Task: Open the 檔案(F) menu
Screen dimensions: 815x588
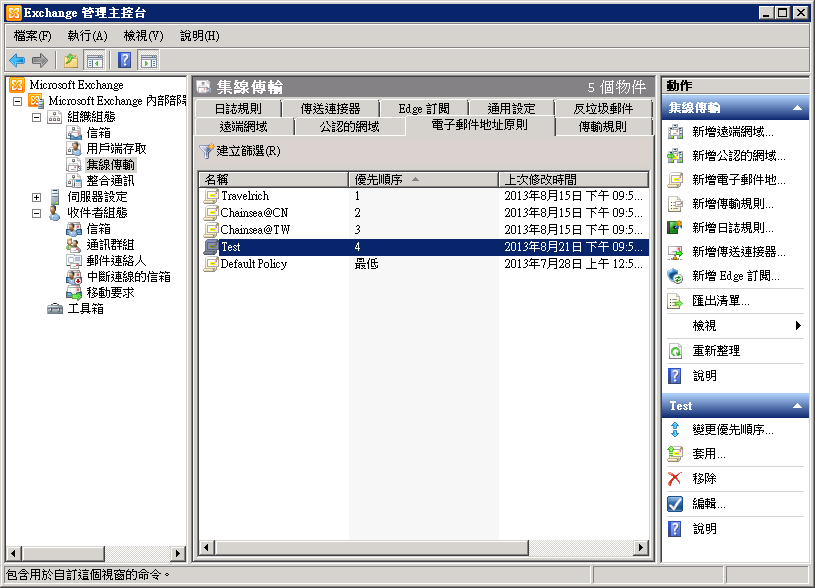Action: (x=33, y=36)
